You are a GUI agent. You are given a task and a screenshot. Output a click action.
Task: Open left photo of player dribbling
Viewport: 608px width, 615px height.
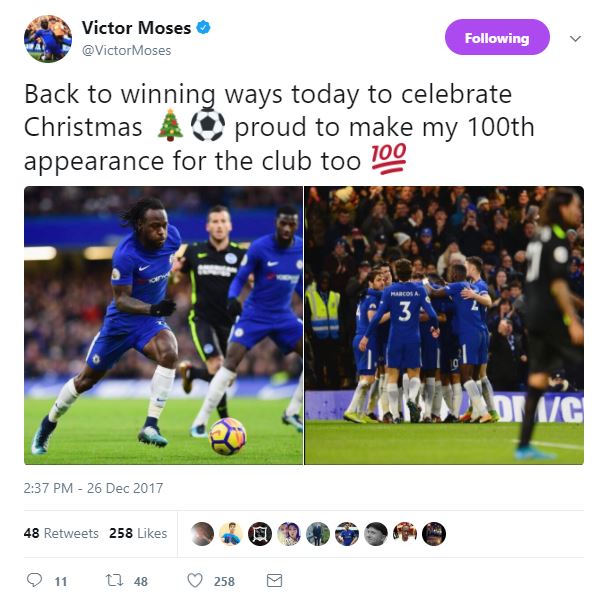pyautogui.click(x=163, y=325)
